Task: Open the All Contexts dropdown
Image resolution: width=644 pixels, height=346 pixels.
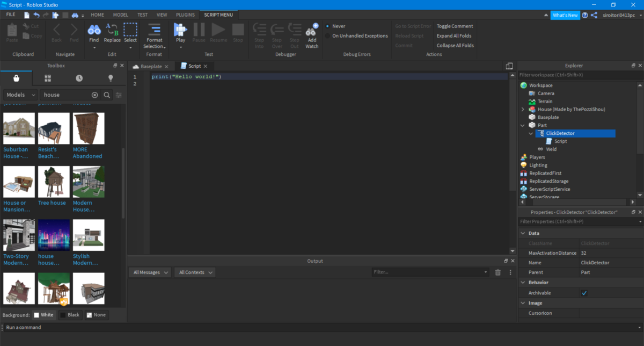Action: point(195,272)
